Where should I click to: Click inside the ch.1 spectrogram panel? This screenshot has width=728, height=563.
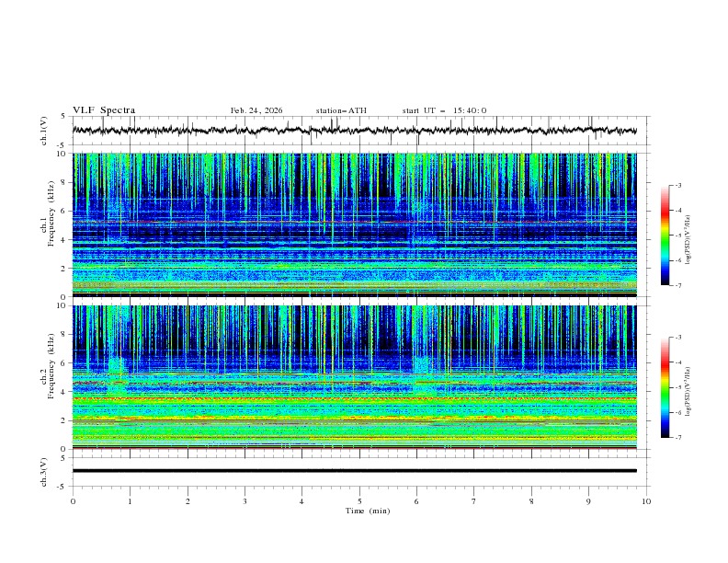point(354,224)
